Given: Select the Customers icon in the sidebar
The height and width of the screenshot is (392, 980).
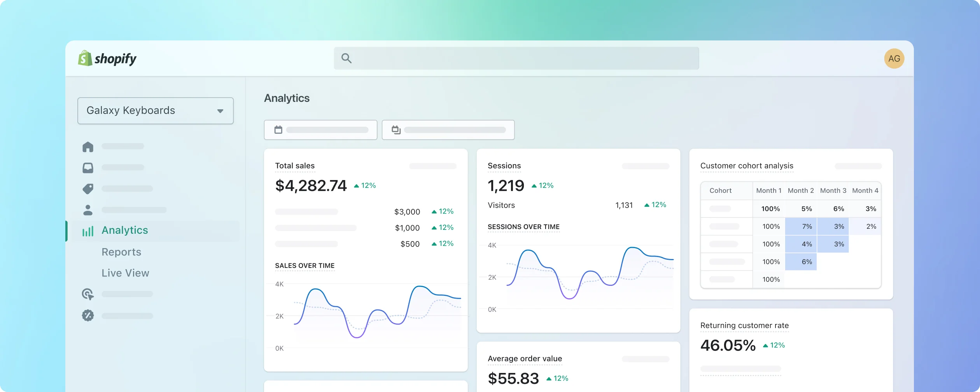Looking at the screenshot, I should 88,210.
